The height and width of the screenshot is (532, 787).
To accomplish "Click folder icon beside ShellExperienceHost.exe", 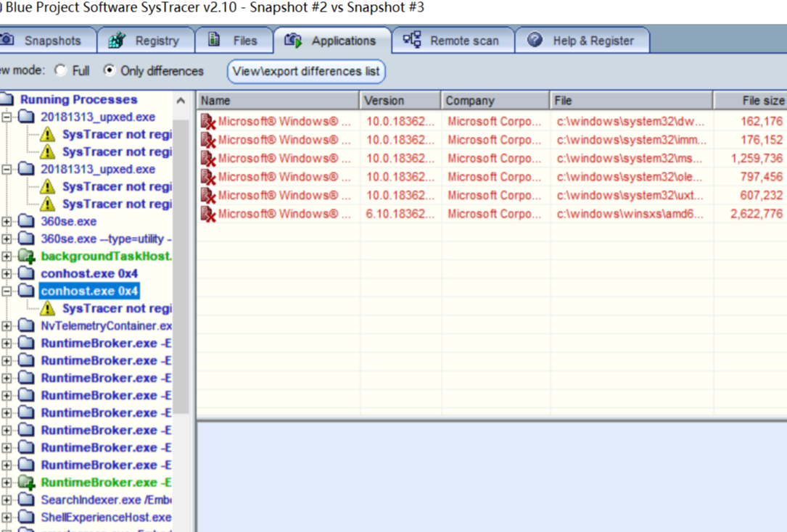I will 26,517.
